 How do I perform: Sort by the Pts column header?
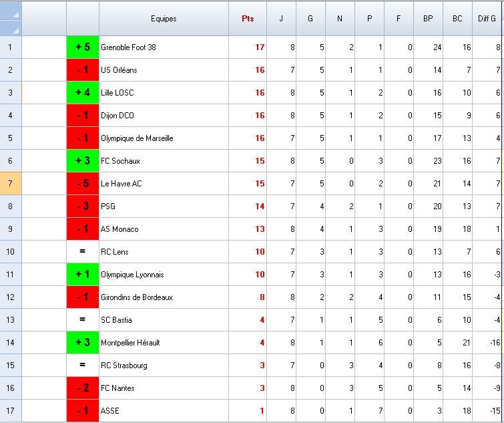pyautogui.click(x=248, y=19)
